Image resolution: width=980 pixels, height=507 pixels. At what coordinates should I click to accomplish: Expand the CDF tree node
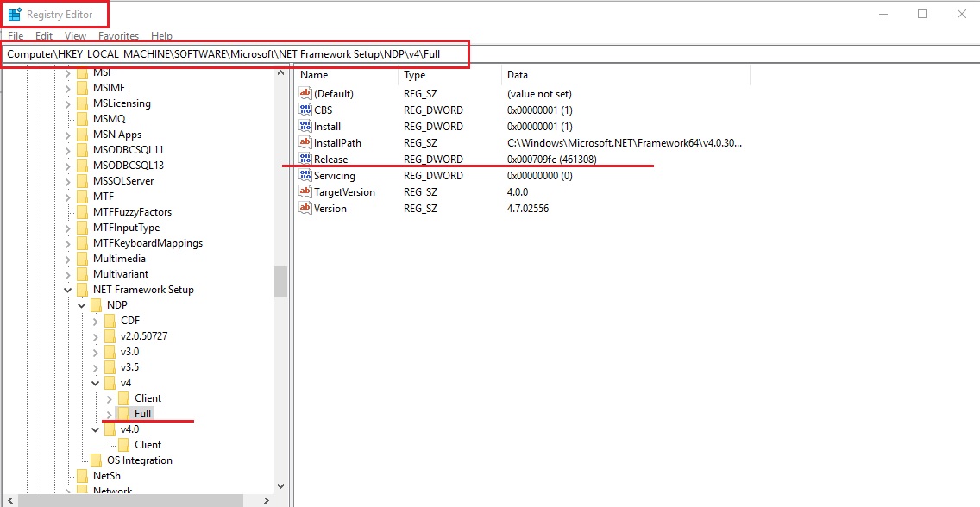(95, 320)
